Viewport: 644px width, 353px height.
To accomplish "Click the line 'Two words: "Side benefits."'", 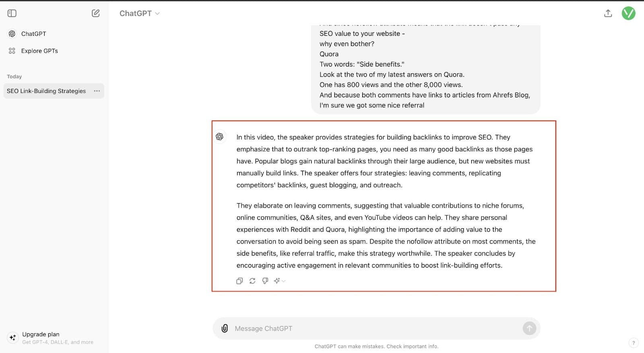I will [362, 64].
